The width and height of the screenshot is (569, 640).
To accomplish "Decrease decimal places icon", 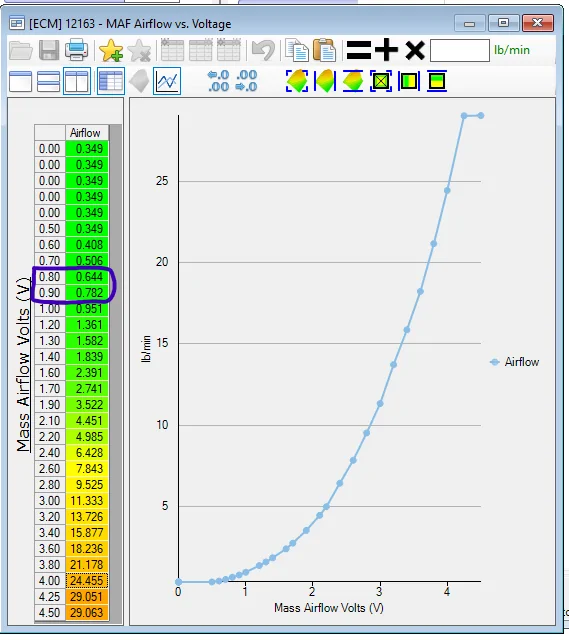I will [x=247, y=81].
